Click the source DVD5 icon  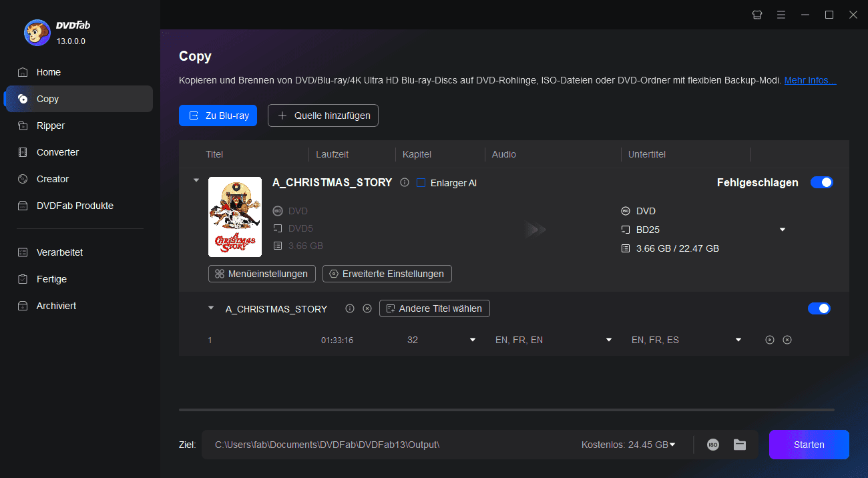(278, 228)
